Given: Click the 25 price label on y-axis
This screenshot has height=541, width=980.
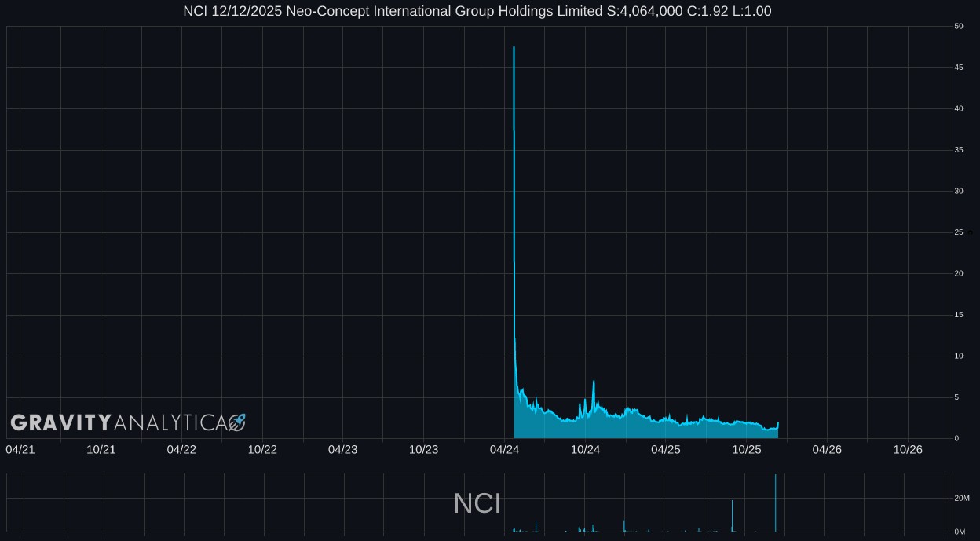Looking at the screenshot, I should pos(958,232).
